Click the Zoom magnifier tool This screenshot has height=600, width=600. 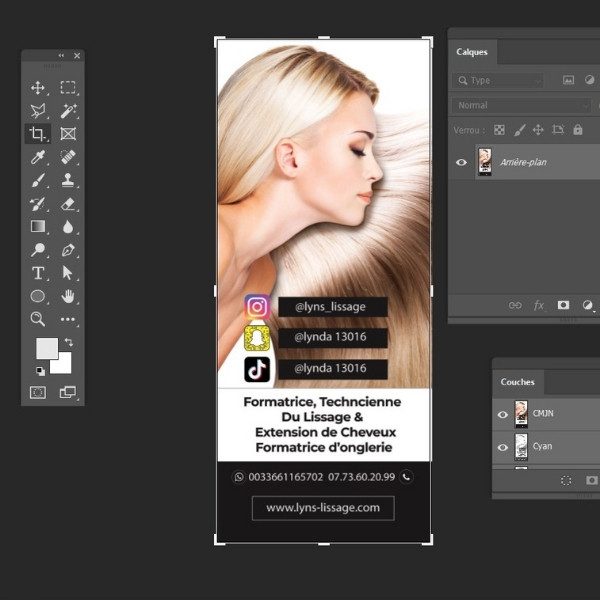(38, 319)
